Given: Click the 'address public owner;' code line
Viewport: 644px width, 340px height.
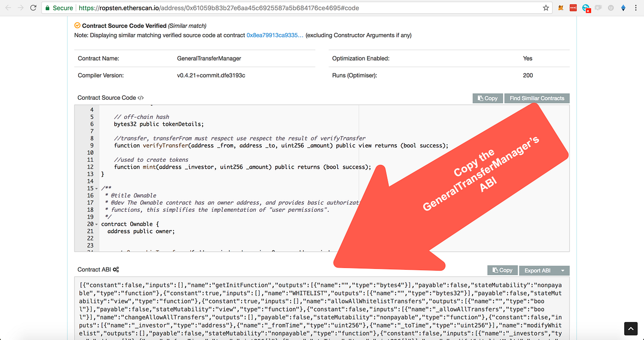Looking at the screenshot, I should (141, 231).
